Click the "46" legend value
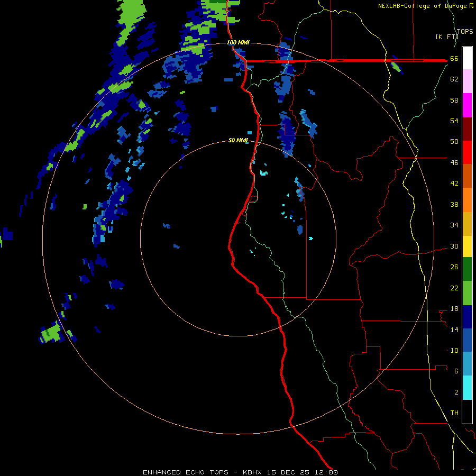 coord(454,163)
